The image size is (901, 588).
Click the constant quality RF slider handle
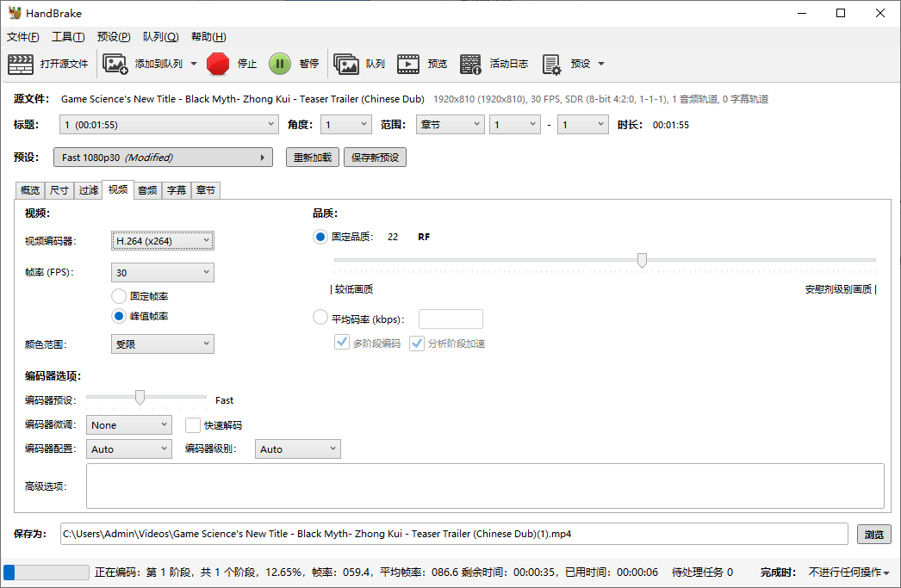click(642, 260)
